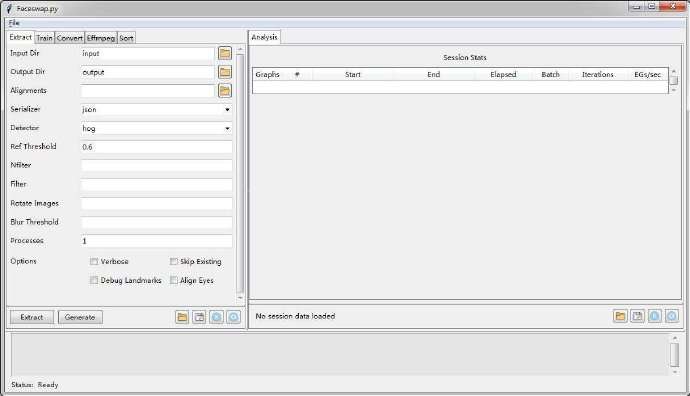Viewport: 690px width, 396px height.
Task: Load session data folder icon in Analysis
Action: [620, 316]
